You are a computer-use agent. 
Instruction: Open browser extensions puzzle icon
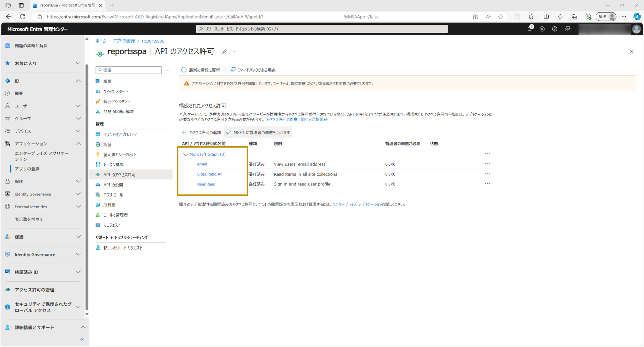pos(531,17)
